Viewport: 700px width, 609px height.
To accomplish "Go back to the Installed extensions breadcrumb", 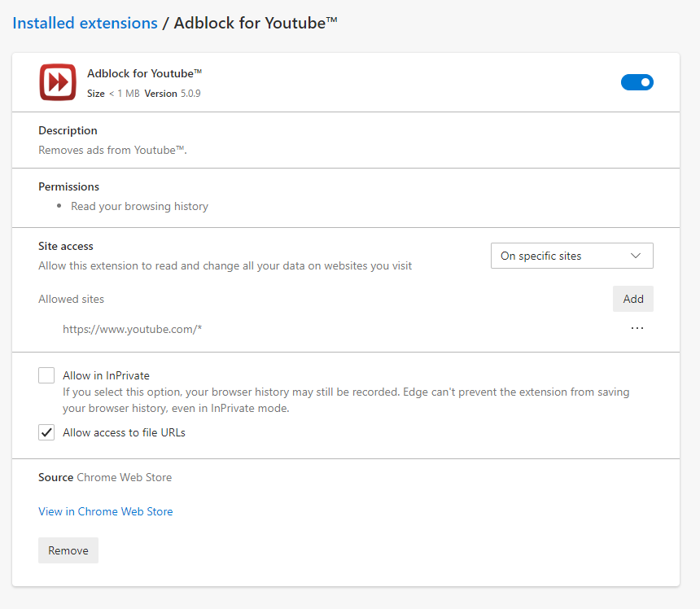I will coord(85,23).
